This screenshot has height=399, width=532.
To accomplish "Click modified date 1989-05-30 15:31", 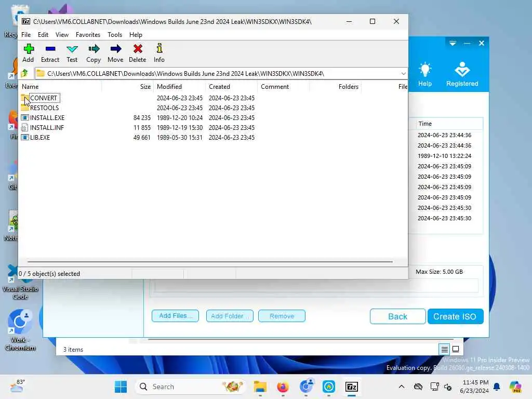I will 179,137.
